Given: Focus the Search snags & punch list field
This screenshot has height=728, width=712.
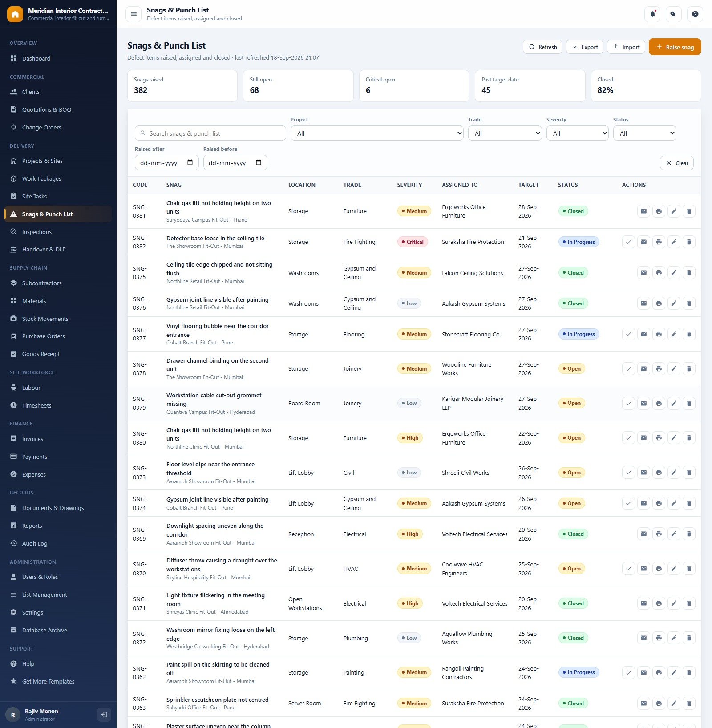Looking at the screenshot, I should point(210,133).
